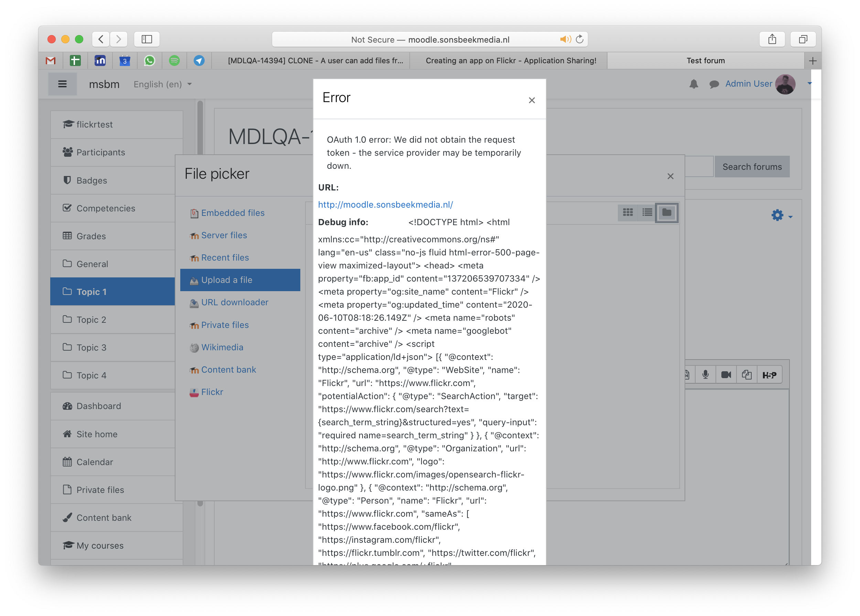
Task: Open Participants in sidebar
Action: pos(116,152)
